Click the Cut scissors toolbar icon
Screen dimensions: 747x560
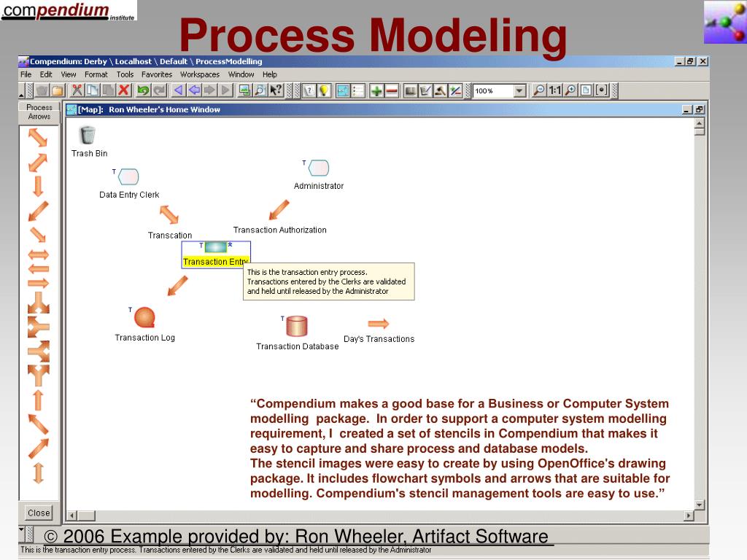click(x=77, y=90)
